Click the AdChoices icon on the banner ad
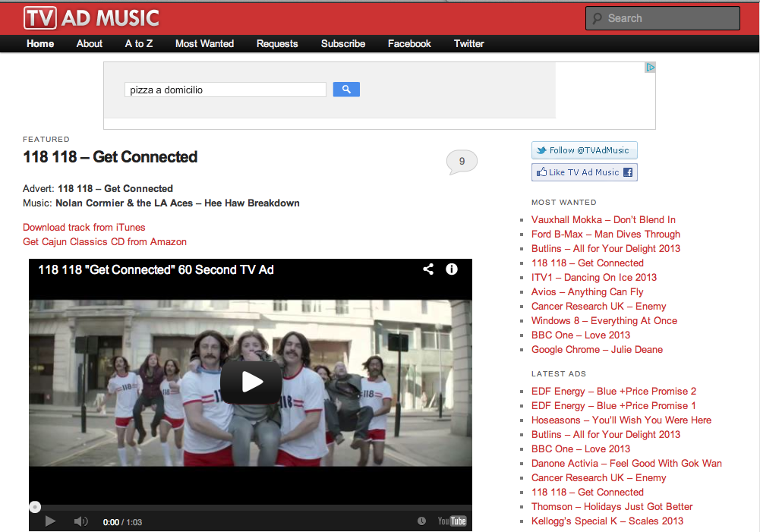Image resolution: width=760 pixels, height=532 pixels. pyautogui.click(x=650, y=67)
